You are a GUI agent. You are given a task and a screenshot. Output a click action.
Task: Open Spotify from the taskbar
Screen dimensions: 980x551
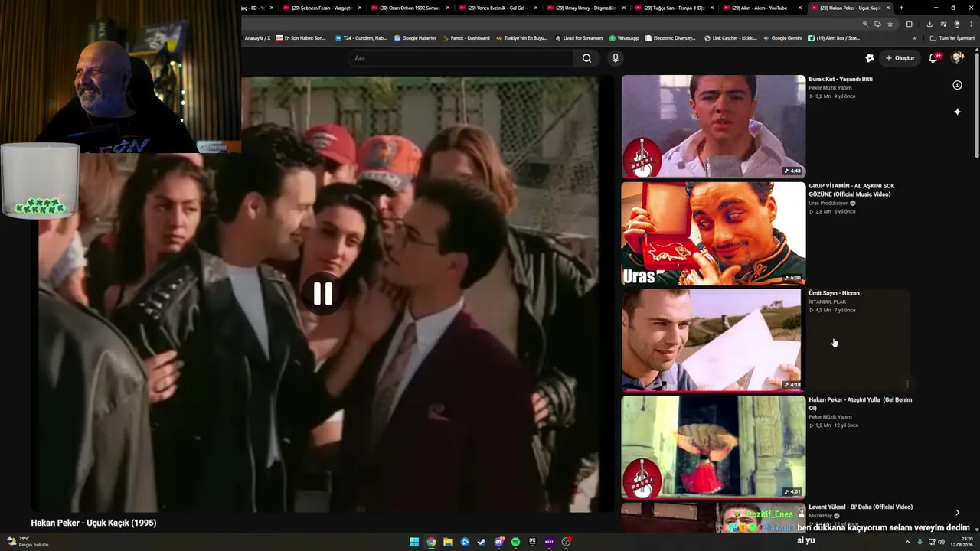pos(515,542)
